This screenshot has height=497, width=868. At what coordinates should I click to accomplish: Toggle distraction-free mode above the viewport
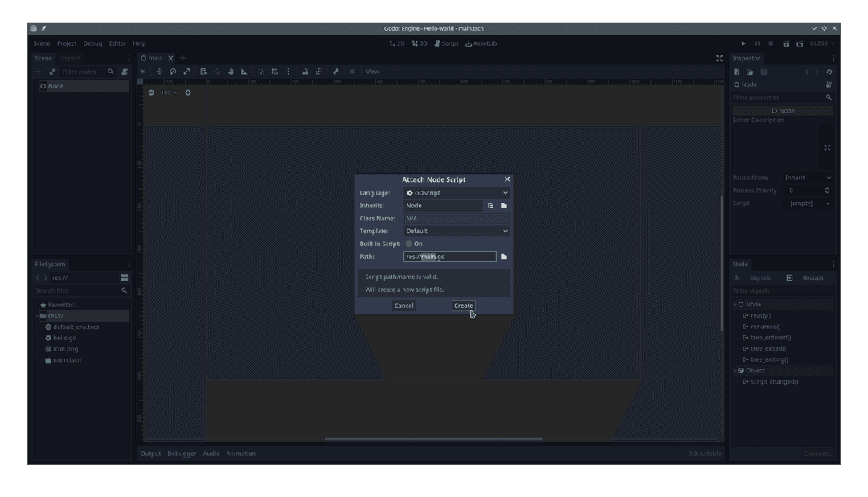coord(719,57)
